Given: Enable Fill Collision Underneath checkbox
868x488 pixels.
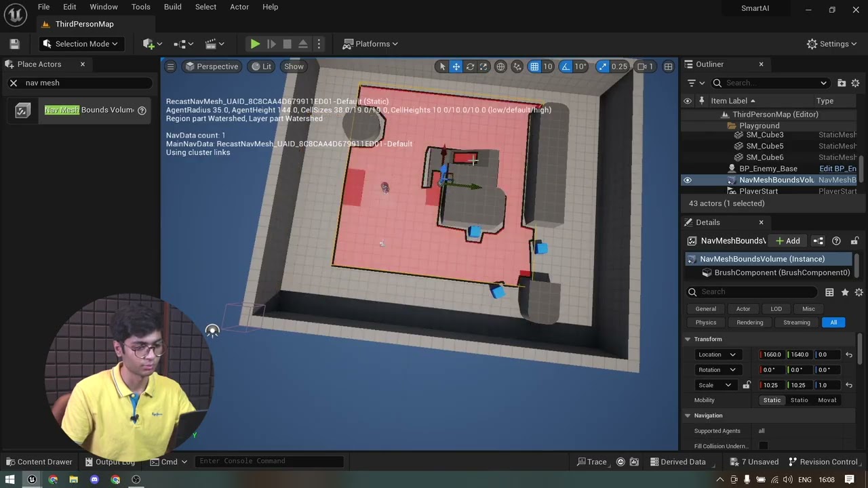Looking at the screenshot, I should (764, 445).
